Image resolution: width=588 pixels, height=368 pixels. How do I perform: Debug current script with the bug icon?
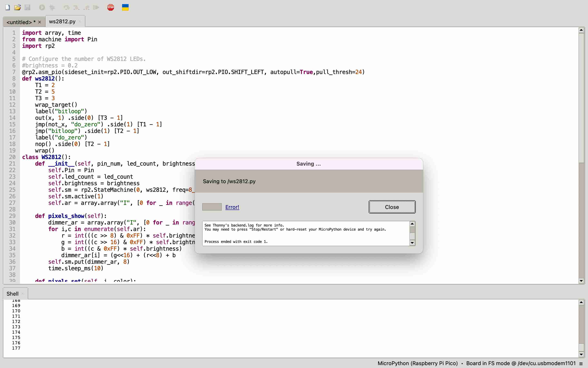52,8
